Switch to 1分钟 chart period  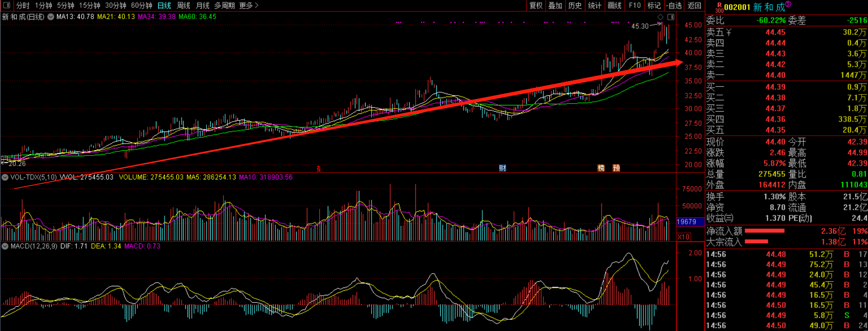coord(44,5)
